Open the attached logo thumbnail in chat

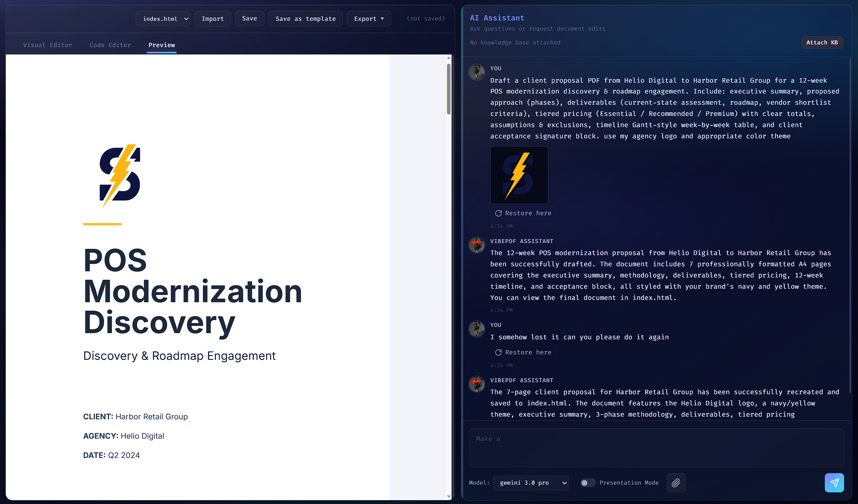coord(519,175)
